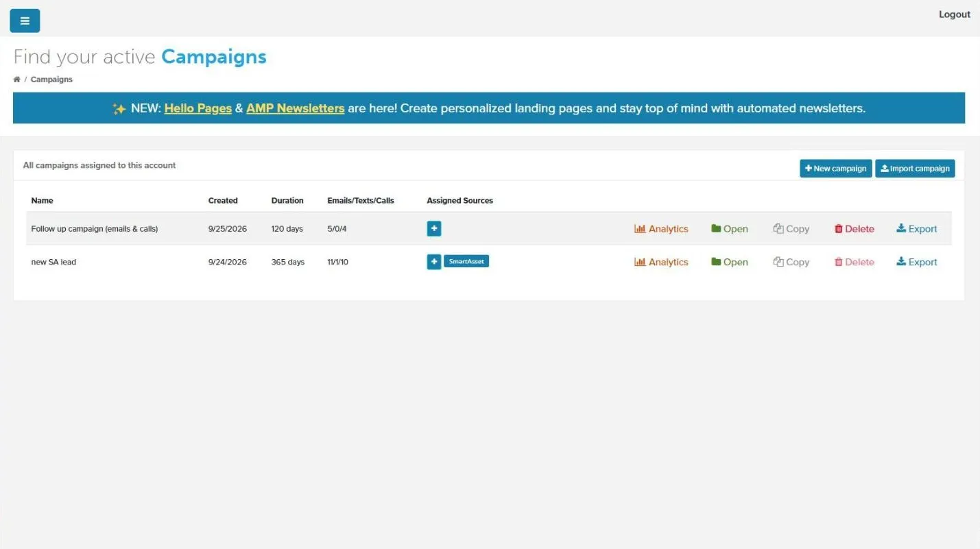Click the 'Find your active Campaigns' title
Screen dimensions: 980x549
click(x=140, y=57)
